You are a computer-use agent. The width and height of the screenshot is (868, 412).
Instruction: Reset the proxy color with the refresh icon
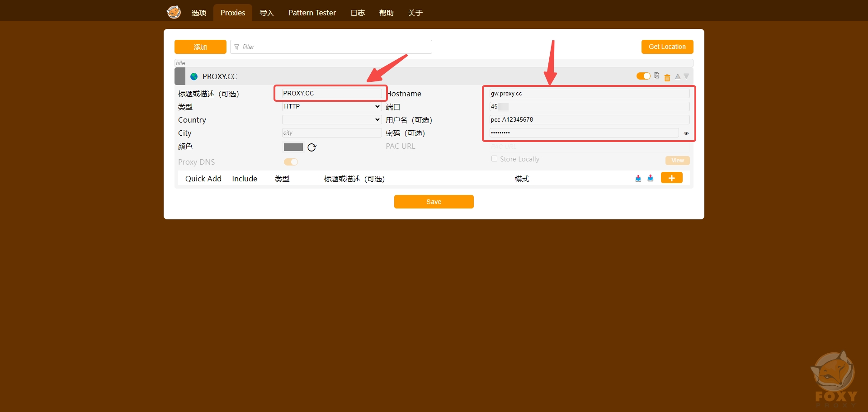pyautogui.click(x=312, y=147)
